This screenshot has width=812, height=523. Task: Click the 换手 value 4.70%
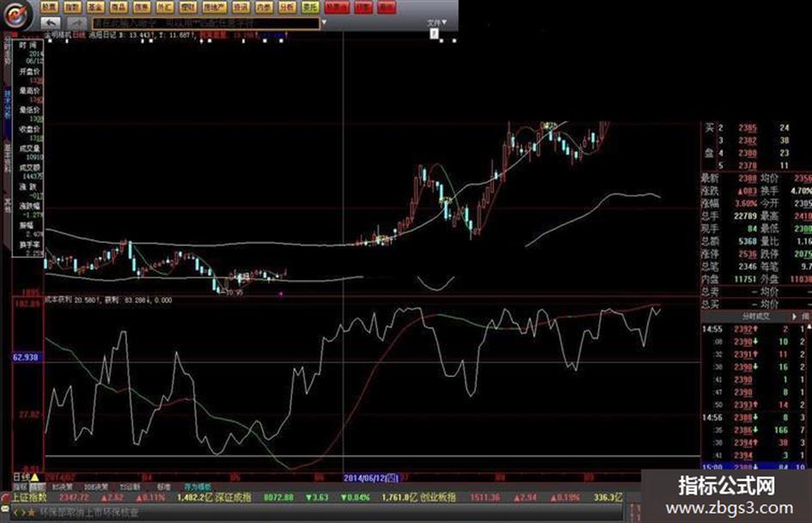tap(800, 191)
